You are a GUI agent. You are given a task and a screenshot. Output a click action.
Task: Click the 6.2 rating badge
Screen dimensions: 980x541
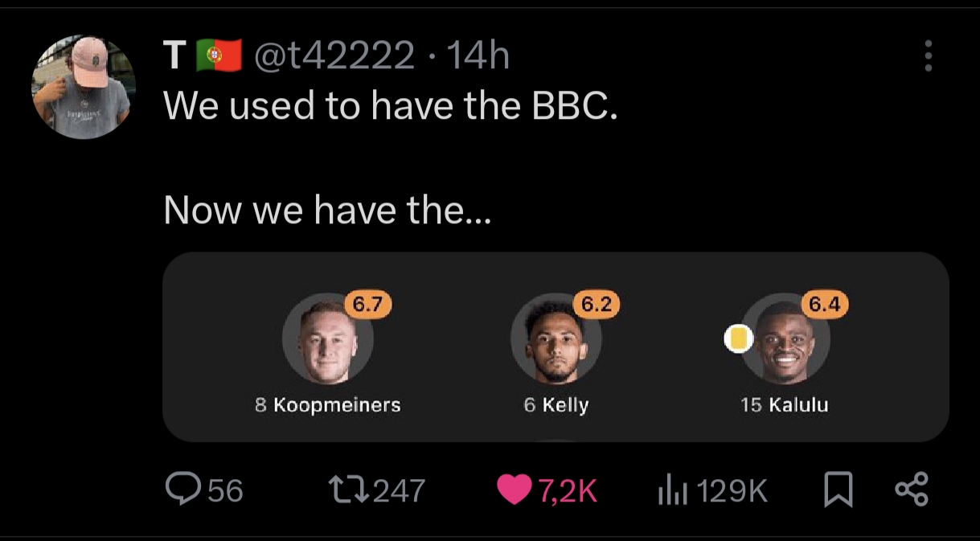pyautogui.click(x=597, y=305)
